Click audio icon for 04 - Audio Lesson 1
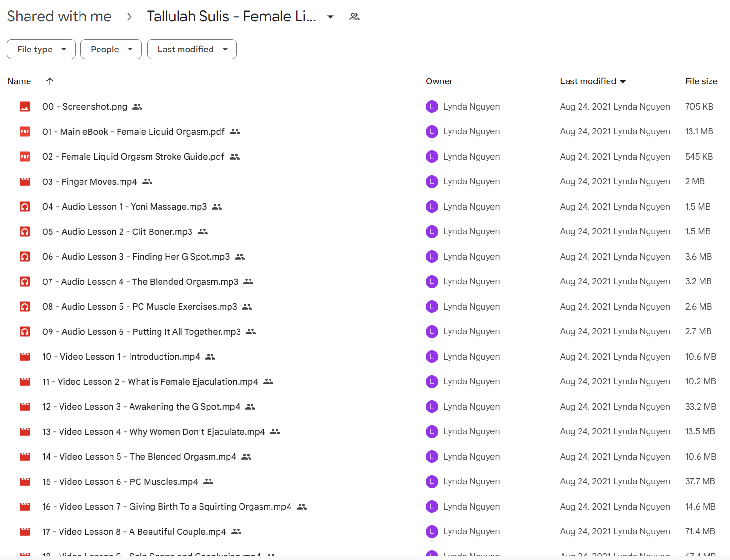The width and height of the screenshot is (730, 560). click(x=25, y=207)
